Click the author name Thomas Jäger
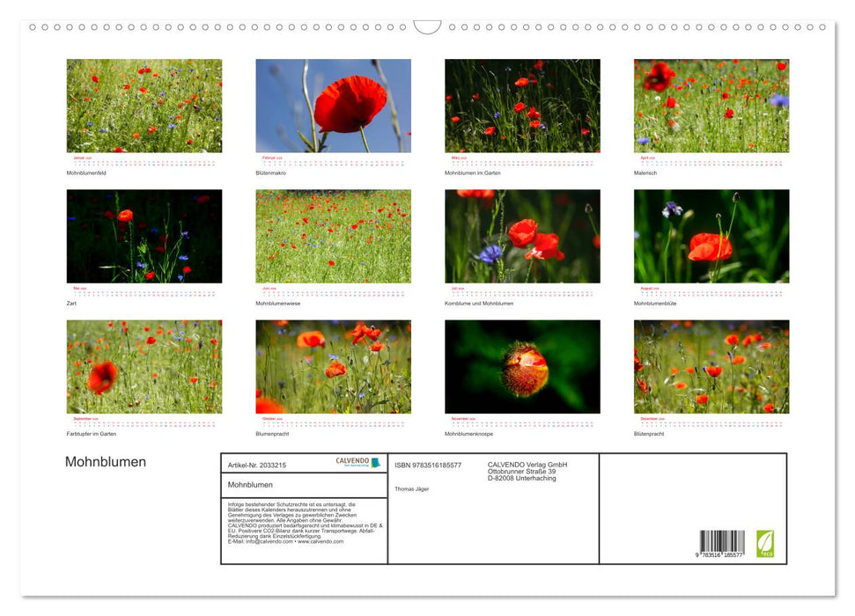This screenshot has width=855, height=616. pos(411,488)
